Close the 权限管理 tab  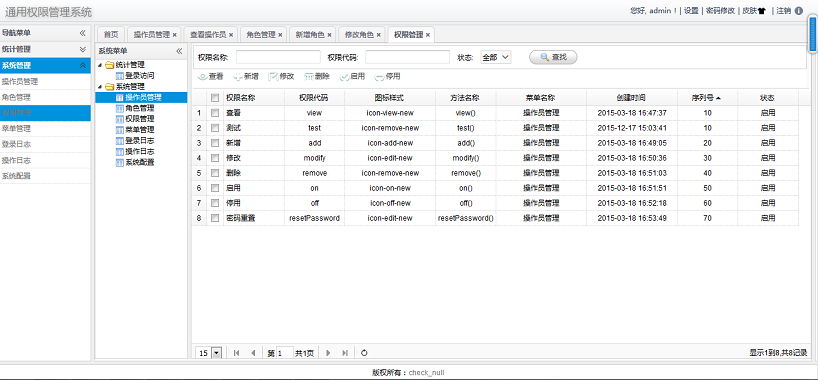pyautogui.click(x=428, y=35)
